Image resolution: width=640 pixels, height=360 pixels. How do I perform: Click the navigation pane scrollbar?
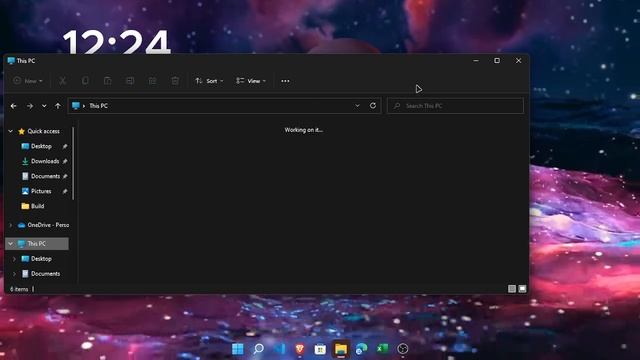pyautogui.click(x=73, y=164)
